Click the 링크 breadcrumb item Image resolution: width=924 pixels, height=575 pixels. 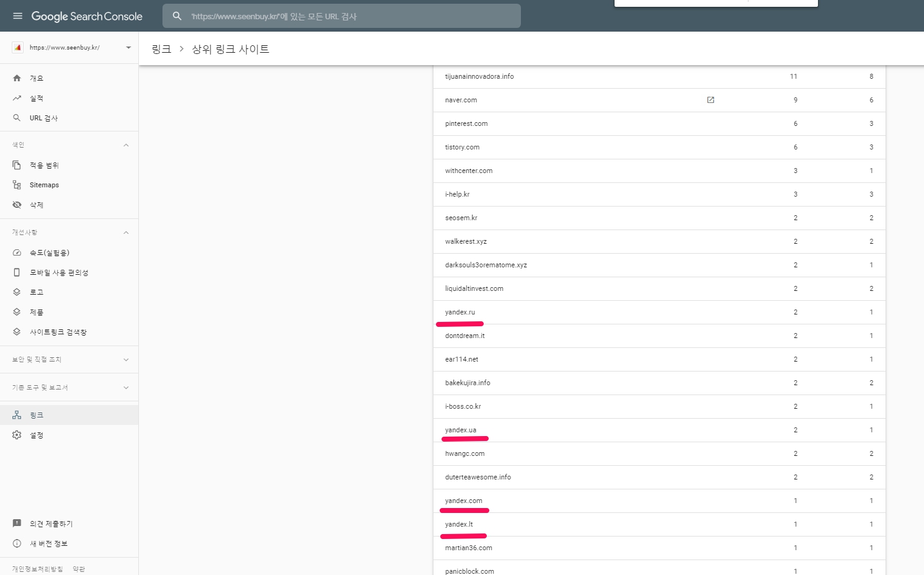click(x=161, y=48)
